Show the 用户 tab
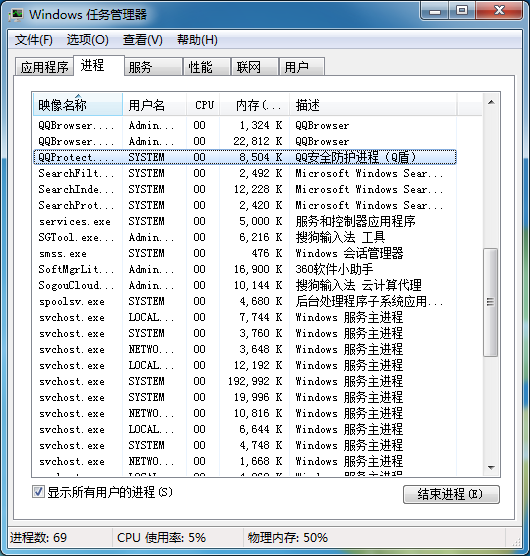This screenshot has width=530, height=556. (x=302, y=67)
